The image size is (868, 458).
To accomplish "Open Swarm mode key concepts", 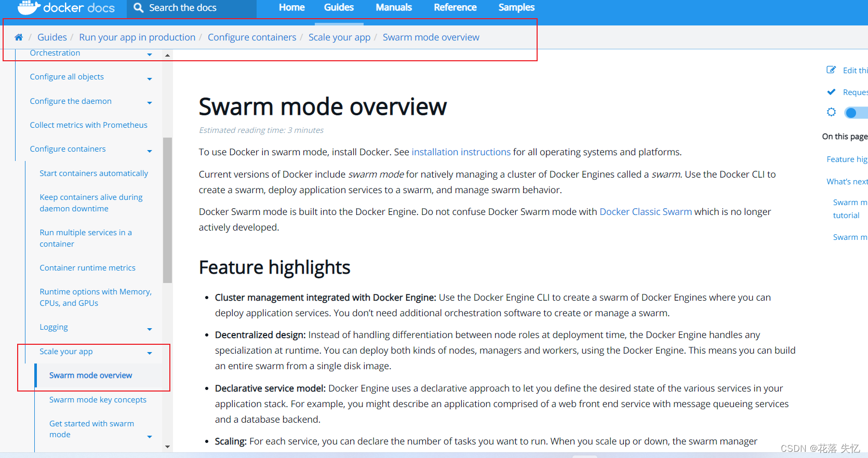I will pyautogui.click(x=98, y=400).
